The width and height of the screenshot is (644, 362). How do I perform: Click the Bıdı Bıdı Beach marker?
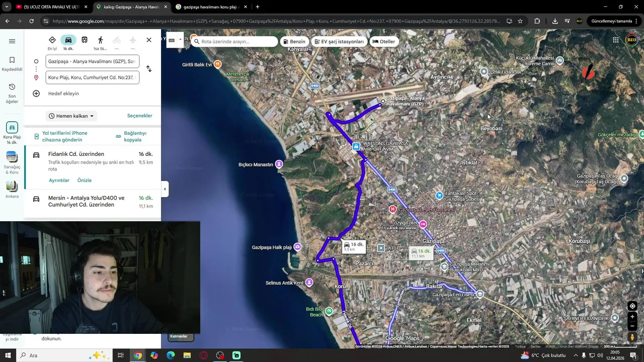[x=329, y=311]
